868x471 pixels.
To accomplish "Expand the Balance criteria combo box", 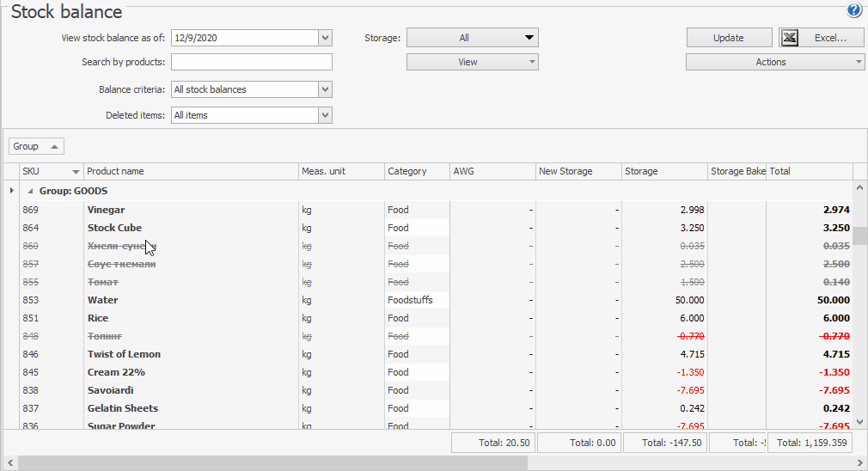I will (x=325, y=89).
